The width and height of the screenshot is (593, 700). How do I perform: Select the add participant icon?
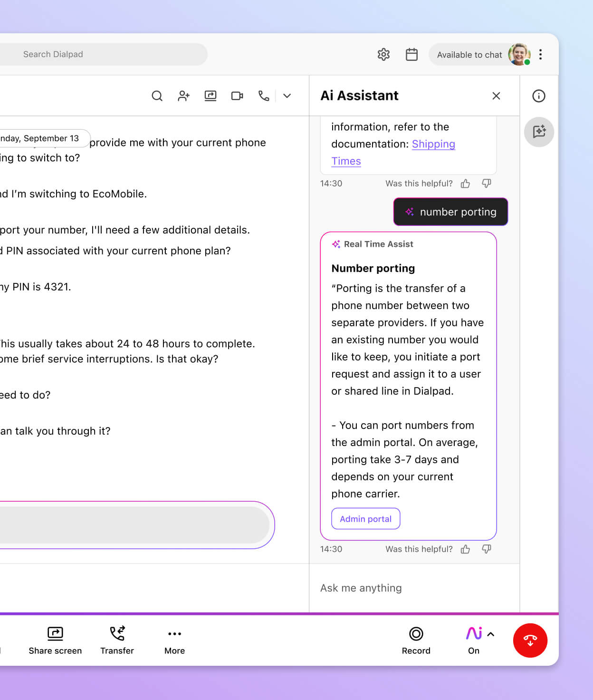(183, 96)
